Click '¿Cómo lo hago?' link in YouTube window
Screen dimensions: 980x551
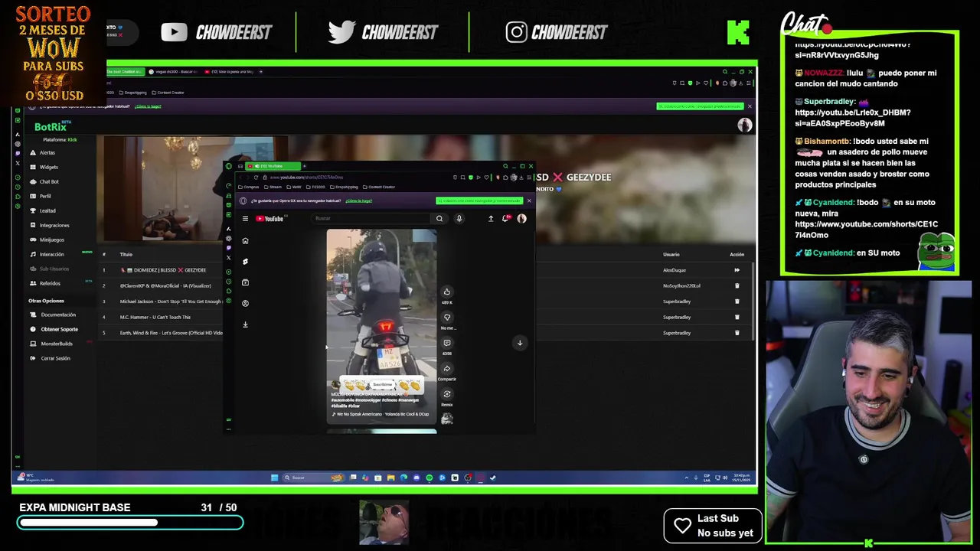click(x=358, y=201)
